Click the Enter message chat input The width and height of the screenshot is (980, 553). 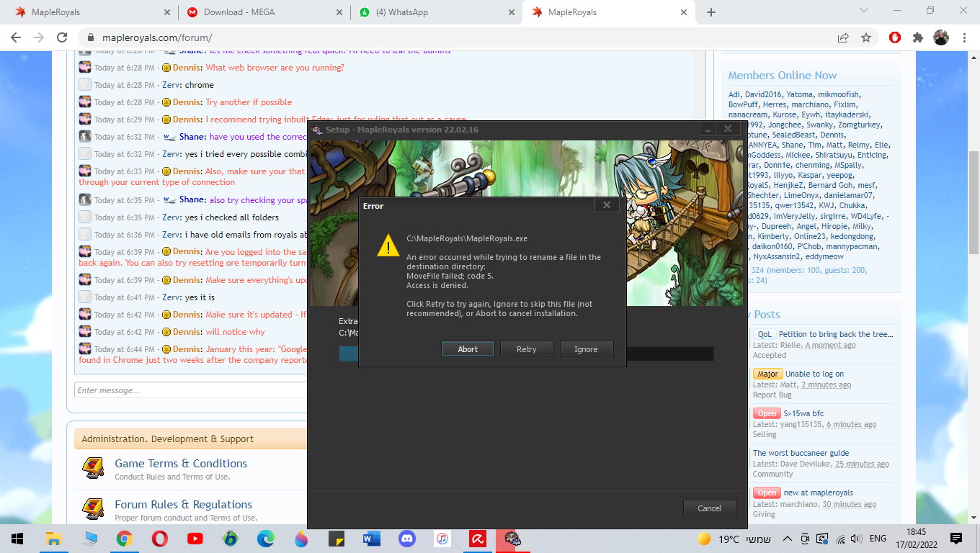(x=192, y=390)
